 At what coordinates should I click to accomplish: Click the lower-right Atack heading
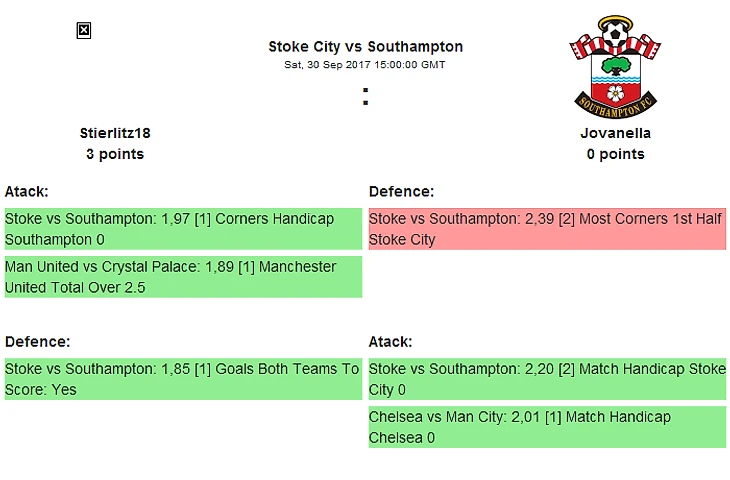pyautogui.click(x=390, y=341)
